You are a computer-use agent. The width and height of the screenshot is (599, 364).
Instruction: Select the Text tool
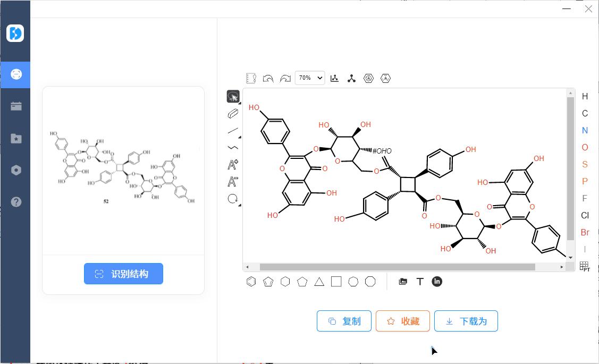pos(420,282)
